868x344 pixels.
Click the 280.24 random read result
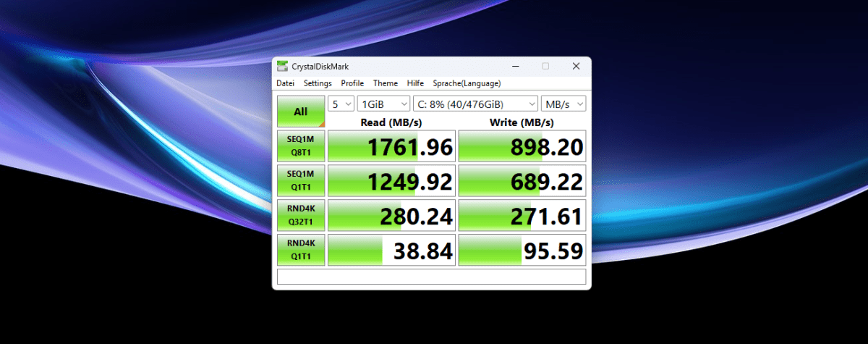coord(391,215)
